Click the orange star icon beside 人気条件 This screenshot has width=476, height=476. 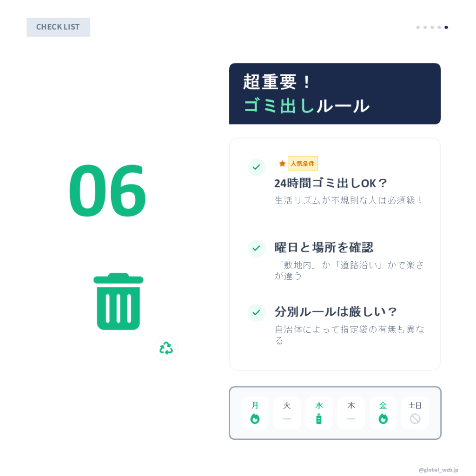click(282, 164)
